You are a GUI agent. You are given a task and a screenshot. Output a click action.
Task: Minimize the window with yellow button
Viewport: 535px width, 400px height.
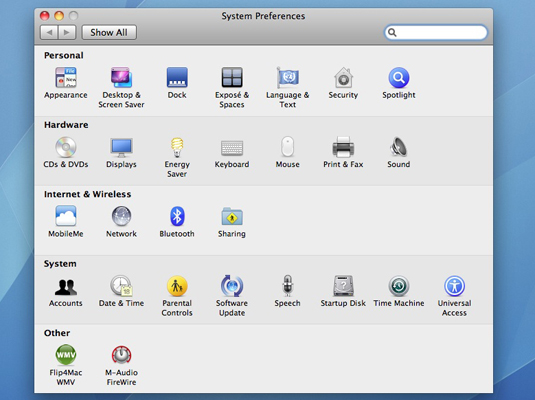(59, 16)
